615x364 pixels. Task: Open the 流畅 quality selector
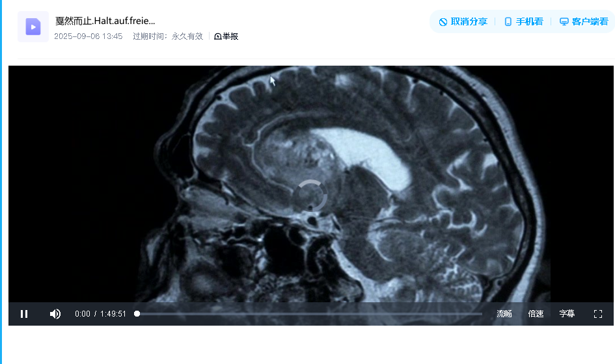pos(504,314)
